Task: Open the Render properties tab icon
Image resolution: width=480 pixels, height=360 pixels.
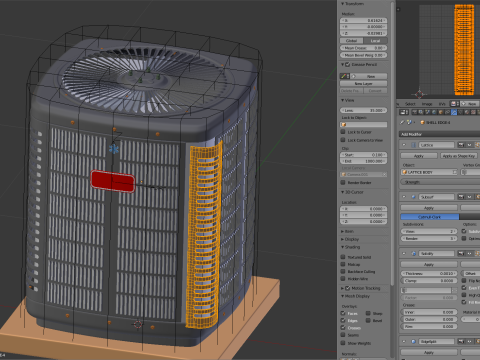Action: click(x=415, y=112)
